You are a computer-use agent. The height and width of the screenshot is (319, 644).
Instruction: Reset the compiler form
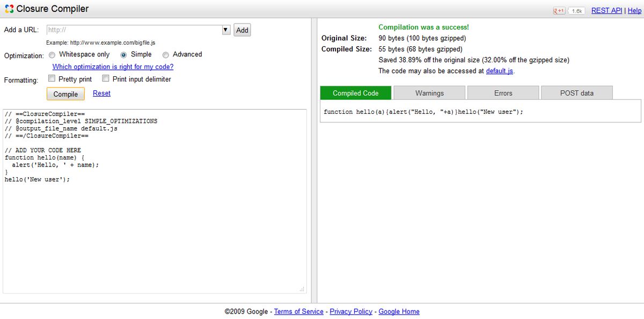click(101, 93)
